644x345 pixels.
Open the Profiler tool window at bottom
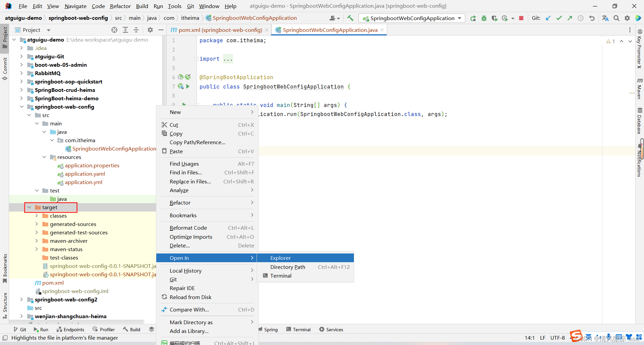104,330
